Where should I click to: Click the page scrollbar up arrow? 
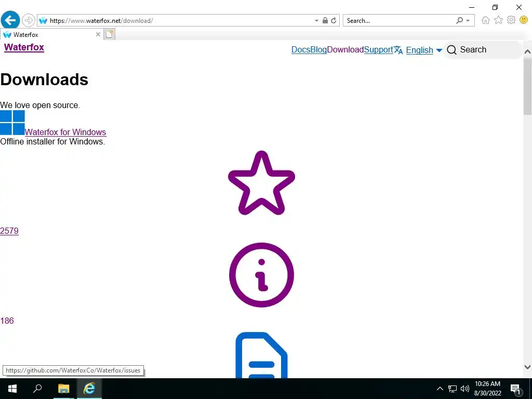527,52
